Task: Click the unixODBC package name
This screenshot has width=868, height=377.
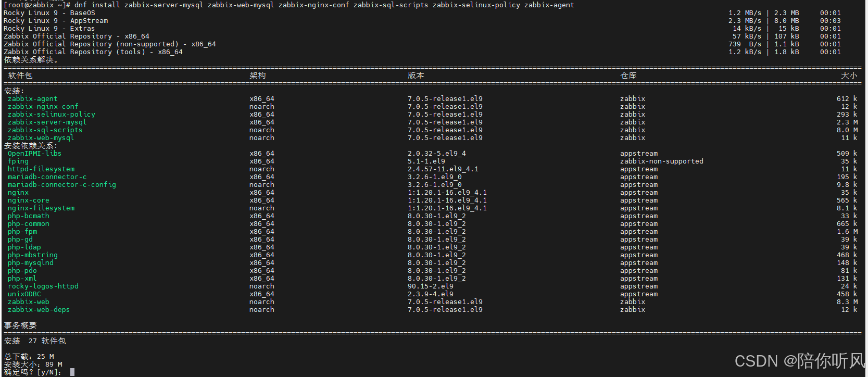Action: 24,294
